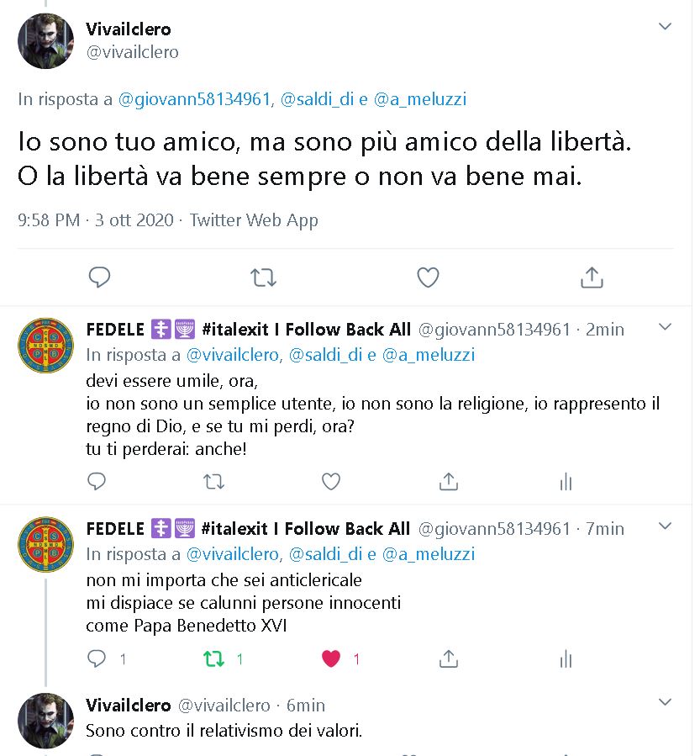Open the Twitter Web App source link
This screenshot has width=700, height=756.
tap(254, 220)
